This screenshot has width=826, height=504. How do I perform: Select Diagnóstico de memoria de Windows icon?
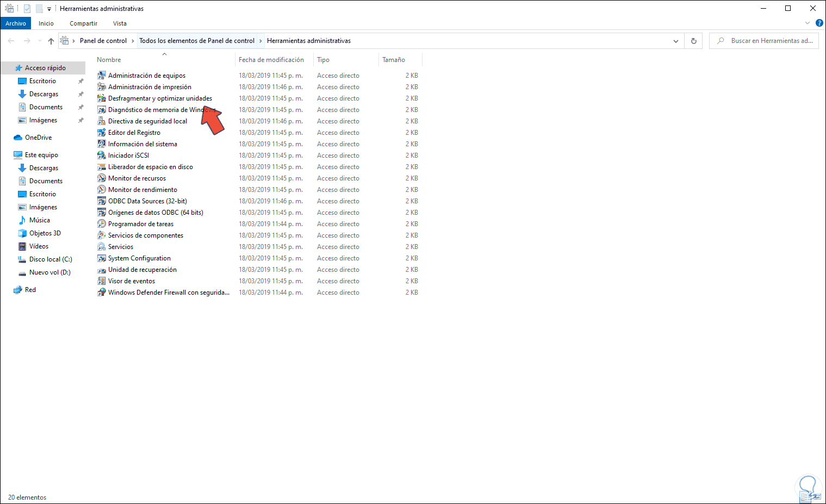pyautogui.click(x=101, y=110)
